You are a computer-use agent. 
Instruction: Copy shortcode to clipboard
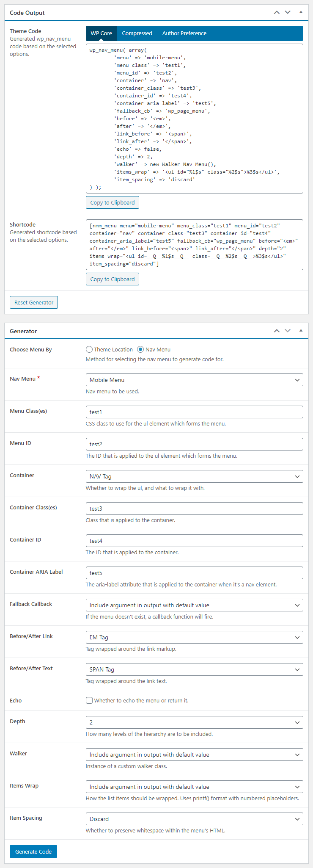(x=113, y=279)
